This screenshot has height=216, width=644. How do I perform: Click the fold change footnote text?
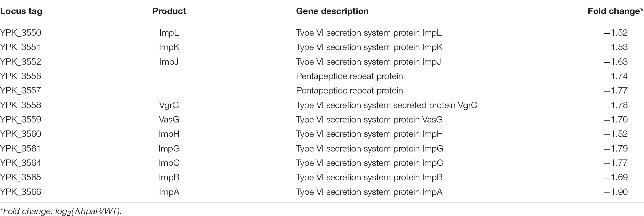(61, 211)
